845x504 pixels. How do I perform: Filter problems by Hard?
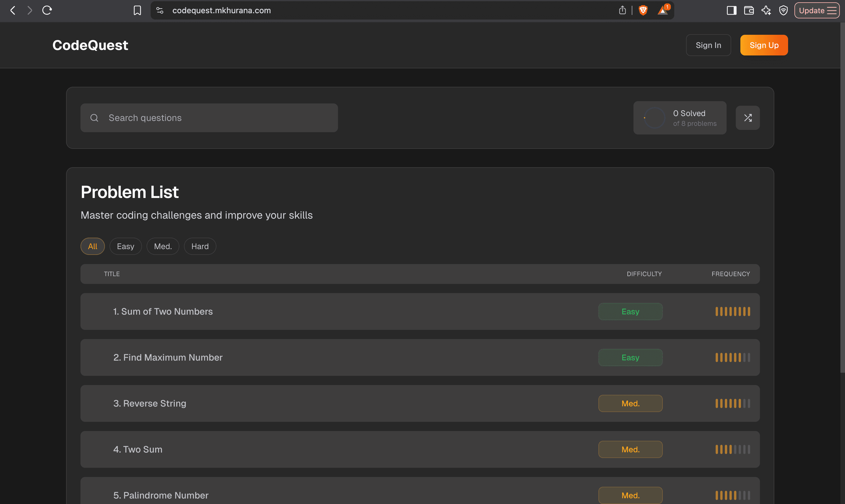[200, 246]
